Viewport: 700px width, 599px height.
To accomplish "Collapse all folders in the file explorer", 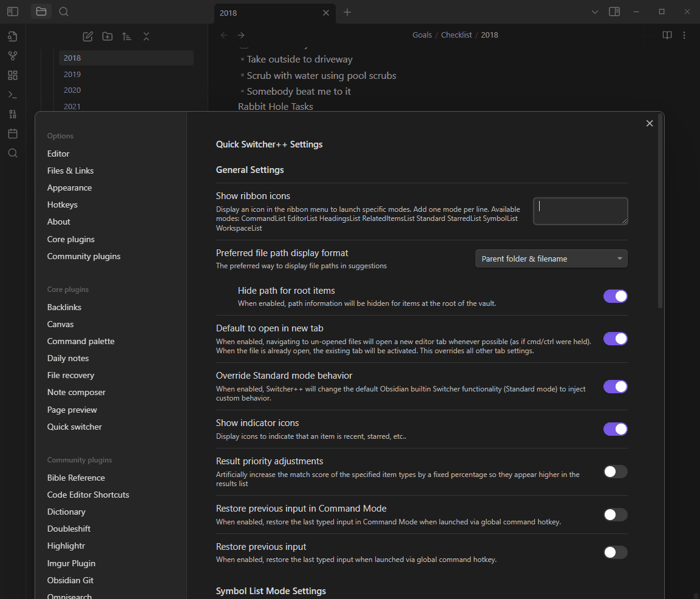I will (146, 36).
